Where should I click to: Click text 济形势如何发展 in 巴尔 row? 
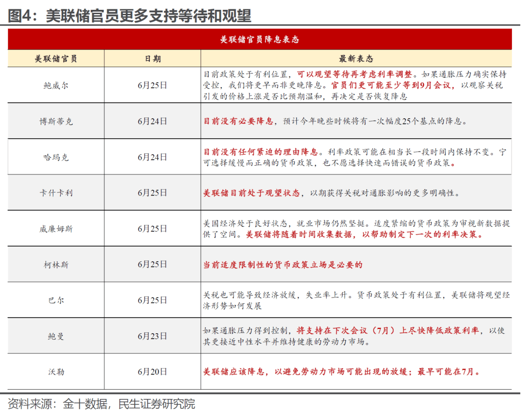pos(233,306)
